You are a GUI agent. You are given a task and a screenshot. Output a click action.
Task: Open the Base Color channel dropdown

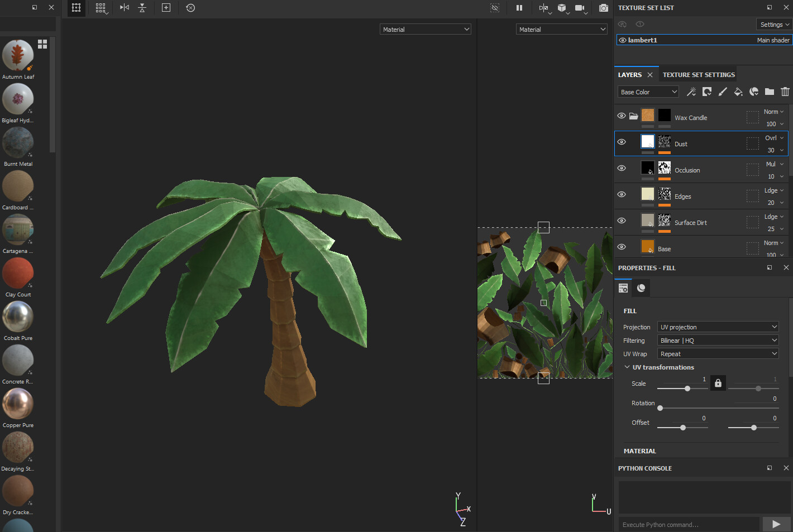coord(648,92)
